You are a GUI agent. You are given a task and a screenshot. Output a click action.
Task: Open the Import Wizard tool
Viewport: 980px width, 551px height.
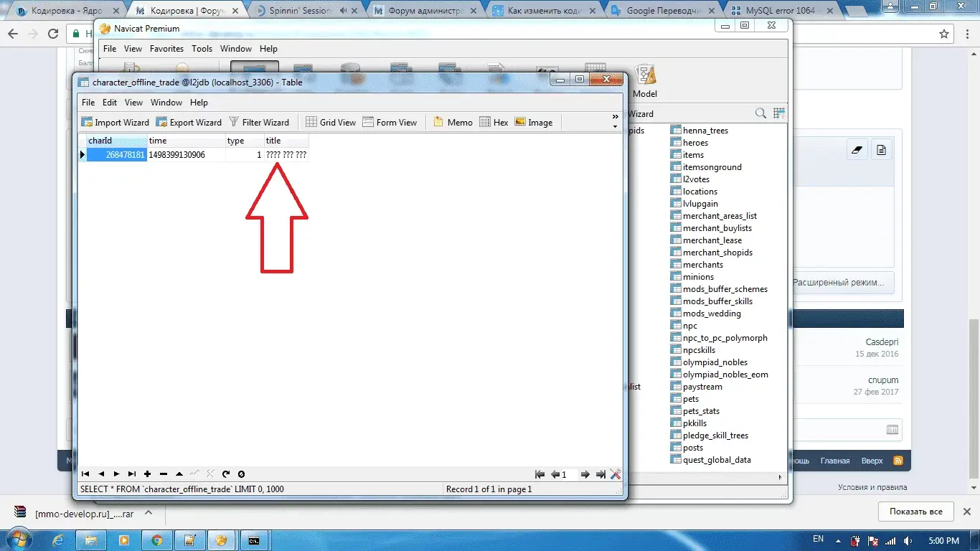(x=116, y=122)
